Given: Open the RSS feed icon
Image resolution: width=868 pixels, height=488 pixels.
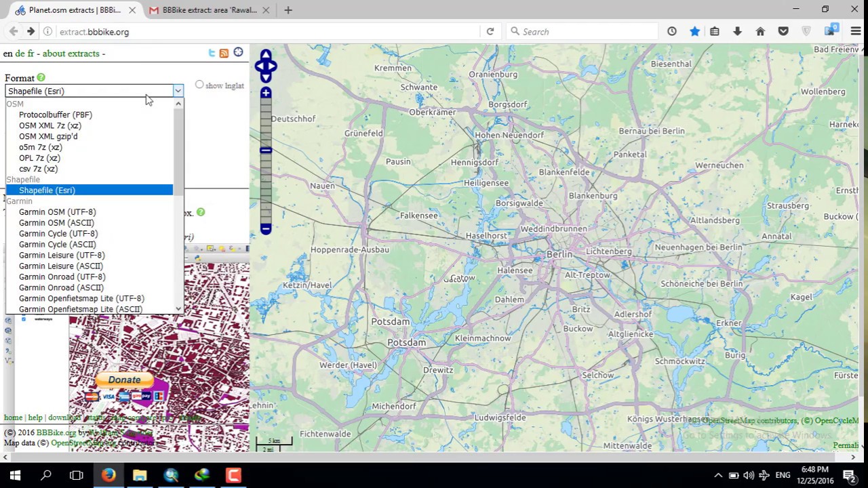Looking at the screenshot, I should (x=224, y=53).
